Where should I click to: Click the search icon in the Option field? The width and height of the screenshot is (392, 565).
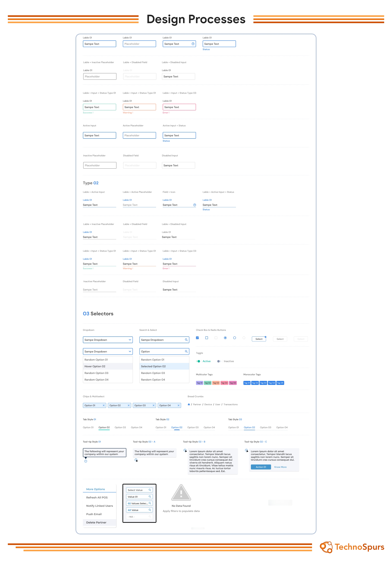pyautogui.click(x=186, y=351)
